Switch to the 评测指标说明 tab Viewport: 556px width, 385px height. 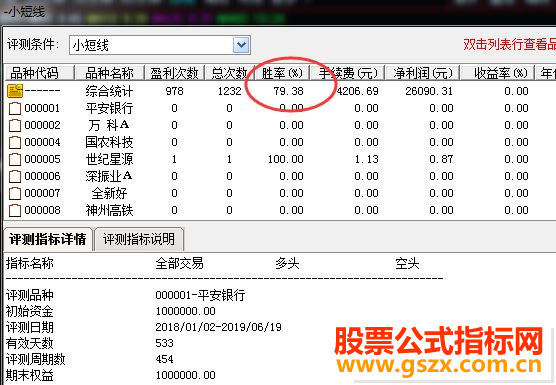(139, 239)
